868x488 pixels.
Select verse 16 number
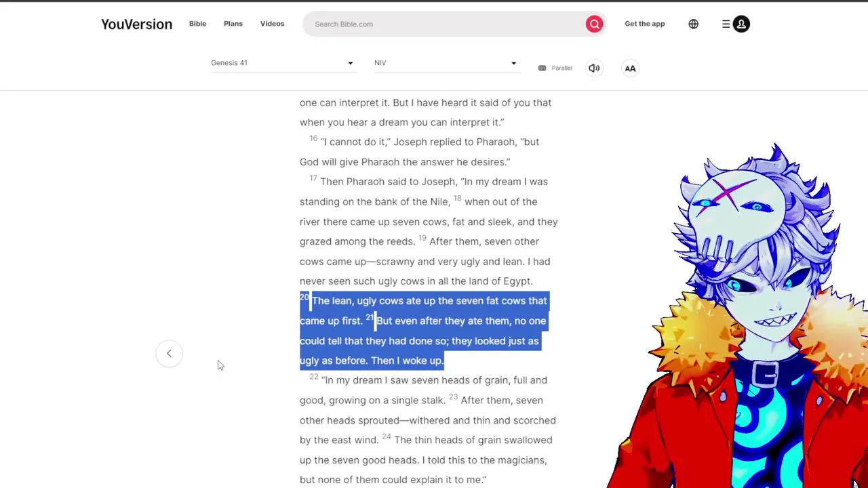(x=313, y=139)
